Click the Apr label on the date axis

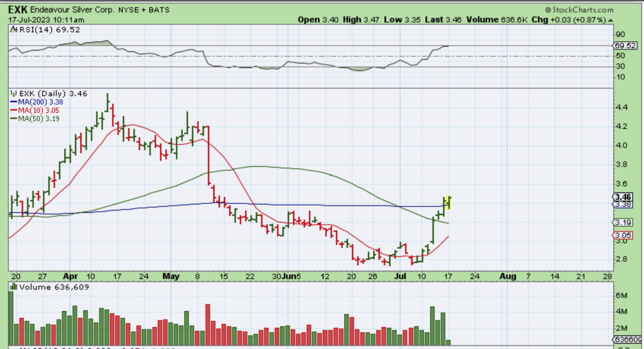(71, 276)
